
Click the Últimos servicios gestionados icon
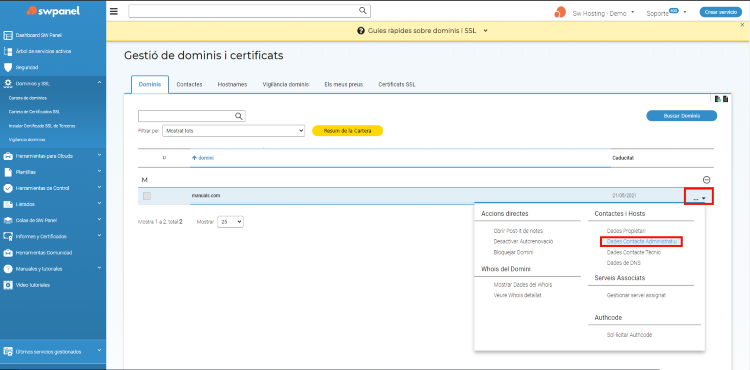click(x=8, y=351)
